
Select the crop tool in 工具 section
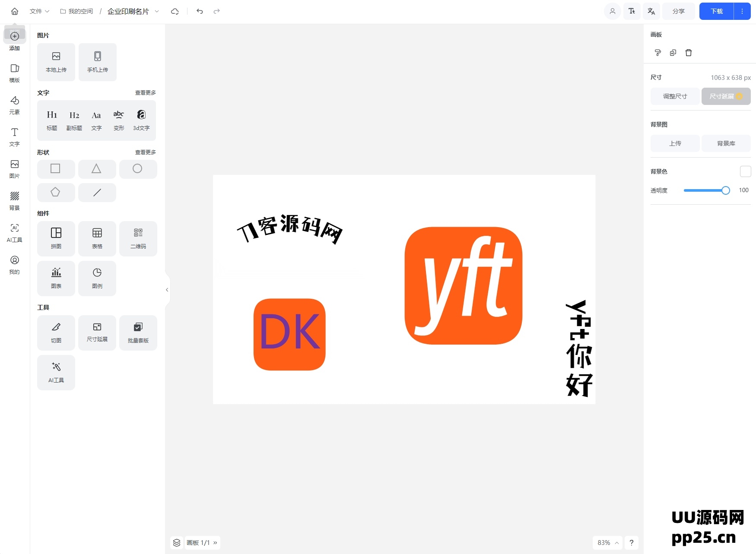point(56,332)
